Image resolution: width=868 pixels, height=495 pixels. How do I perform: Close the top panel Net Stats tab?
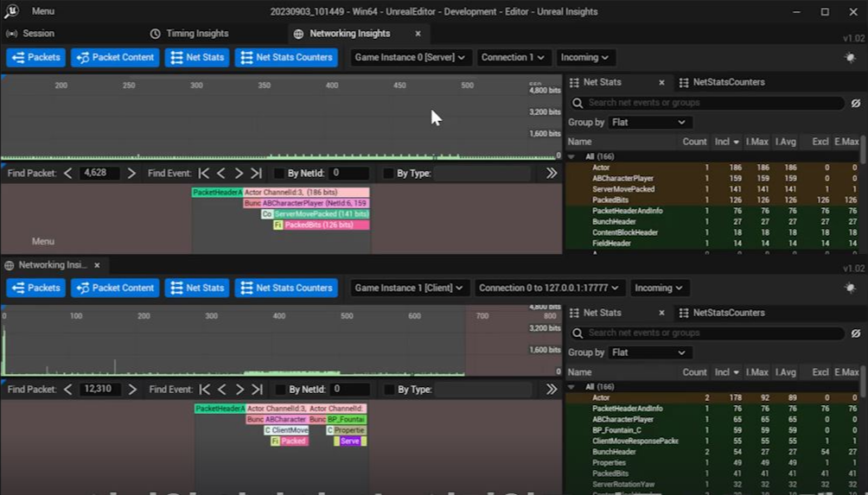coord(661,82)
